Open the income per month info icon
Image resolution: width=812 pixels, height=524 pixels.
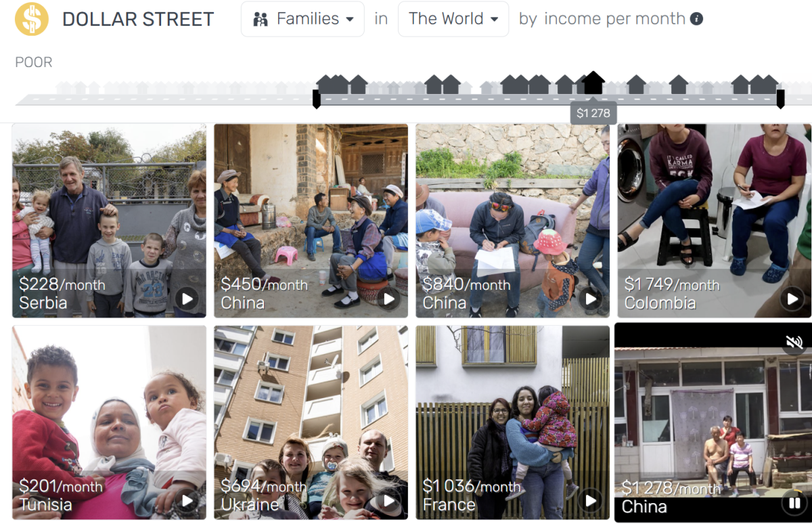696,19
